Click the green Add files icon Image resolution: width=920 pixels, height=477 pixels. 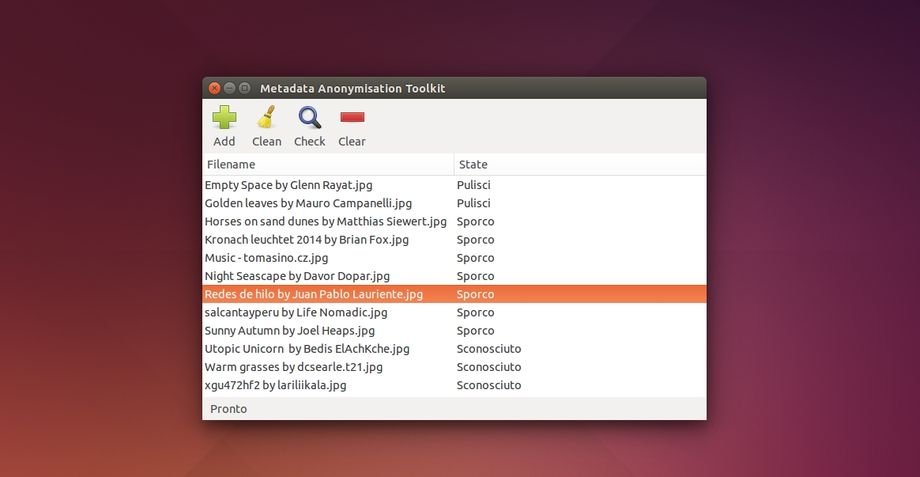click(x=224, y=119)
